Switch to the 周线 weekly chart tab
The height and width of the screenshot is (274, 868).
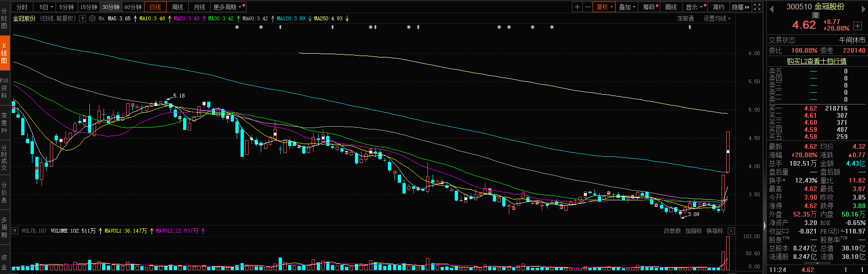(x=177, y=7)
